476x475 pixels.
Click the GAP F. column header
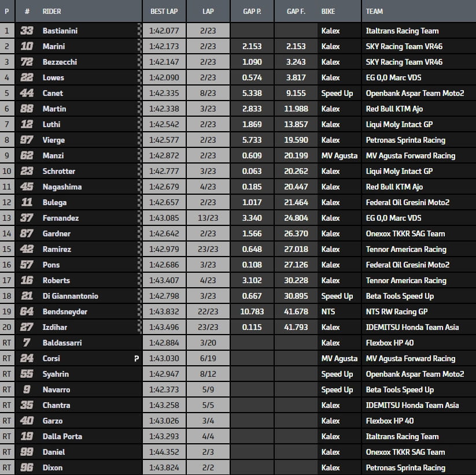pos(296,11)
